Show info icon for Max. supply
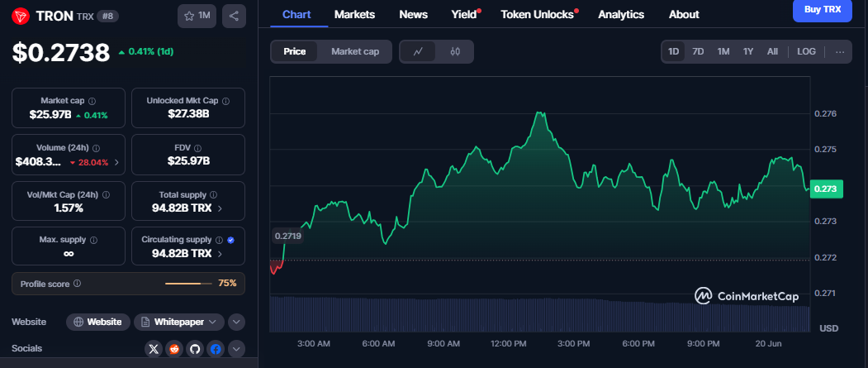Screen dimensions: 868x368 pyautogui.click(x=93, y=240)
